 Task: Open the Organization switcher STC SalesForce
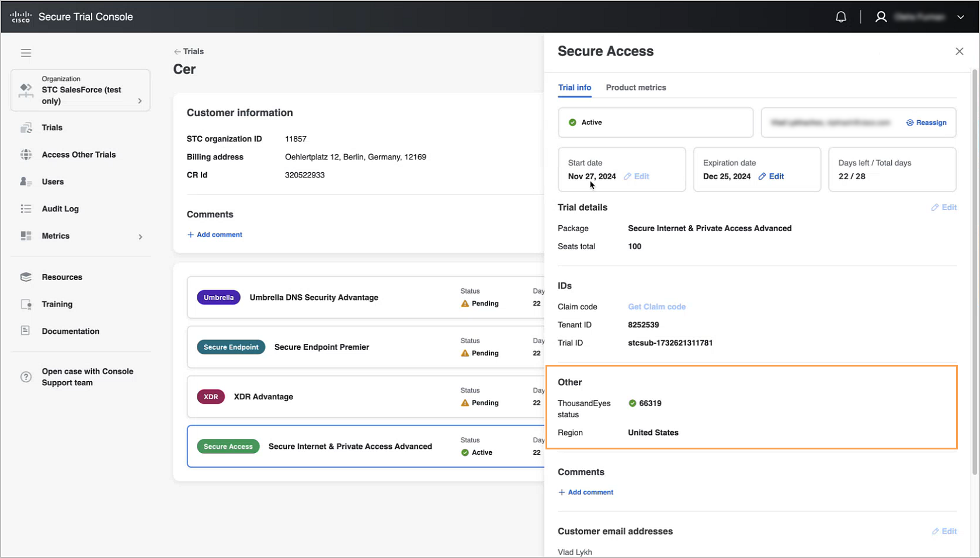(x=81, y=90)
